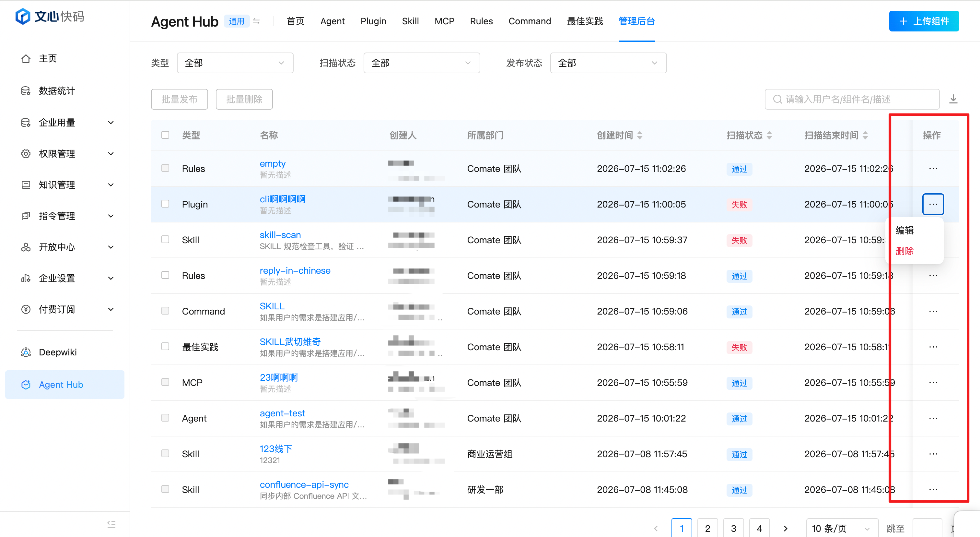Open the skill-scan component link
This screenshot has height=537, width=980.
coord(280,235)
